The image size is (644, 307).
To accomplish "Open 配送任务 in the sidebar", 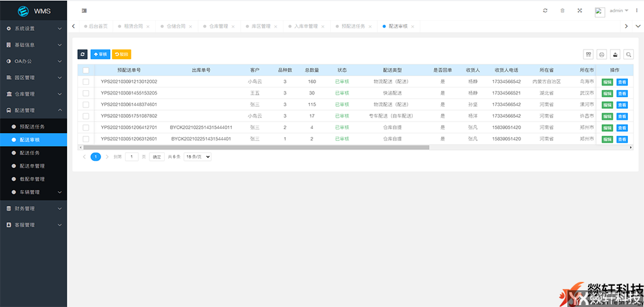I will coord(30,153).
